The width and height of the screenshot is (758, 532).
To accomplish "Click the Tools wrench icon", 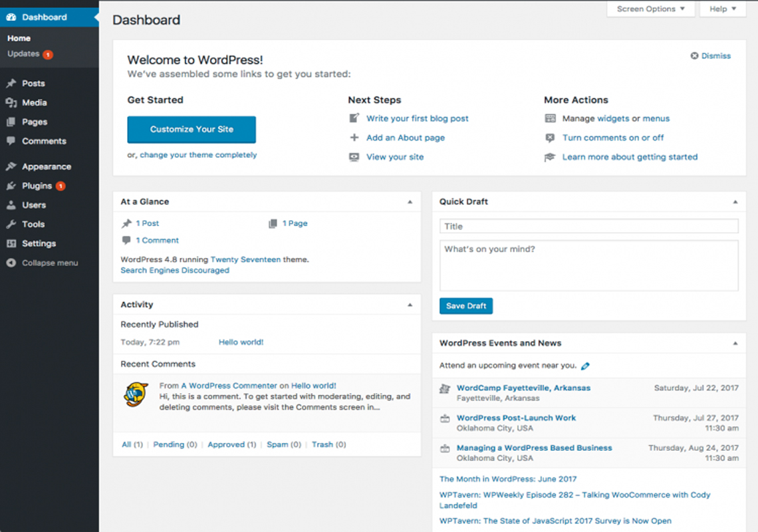I will click(11, 224).
